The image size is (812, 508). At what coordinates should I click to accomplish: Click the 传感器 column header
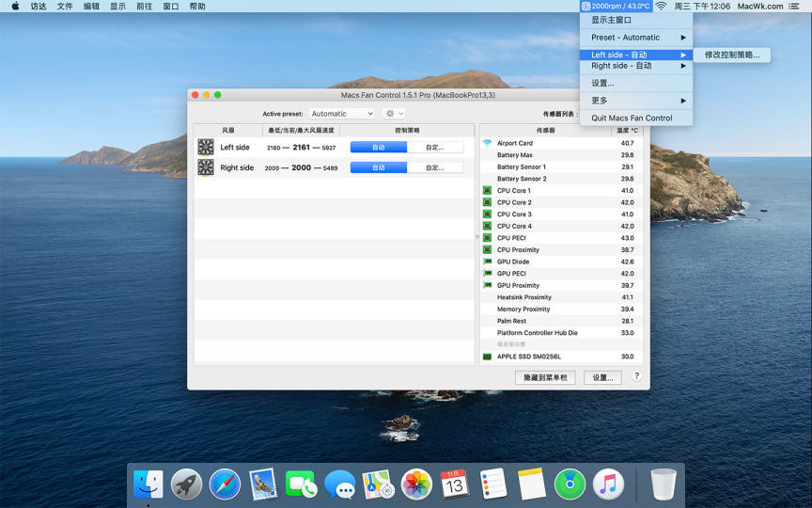point(546,130)
